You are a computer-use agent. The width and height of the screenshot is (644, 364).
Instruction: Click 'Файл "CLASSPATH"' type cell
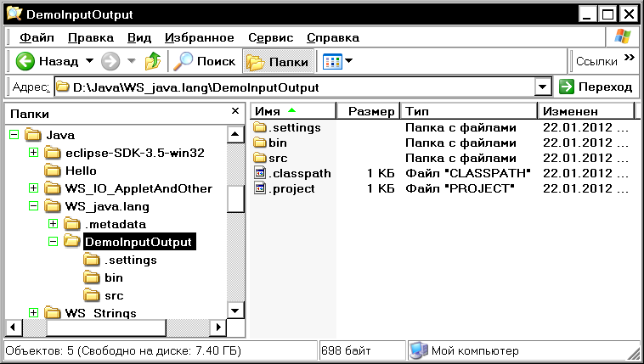468,173
